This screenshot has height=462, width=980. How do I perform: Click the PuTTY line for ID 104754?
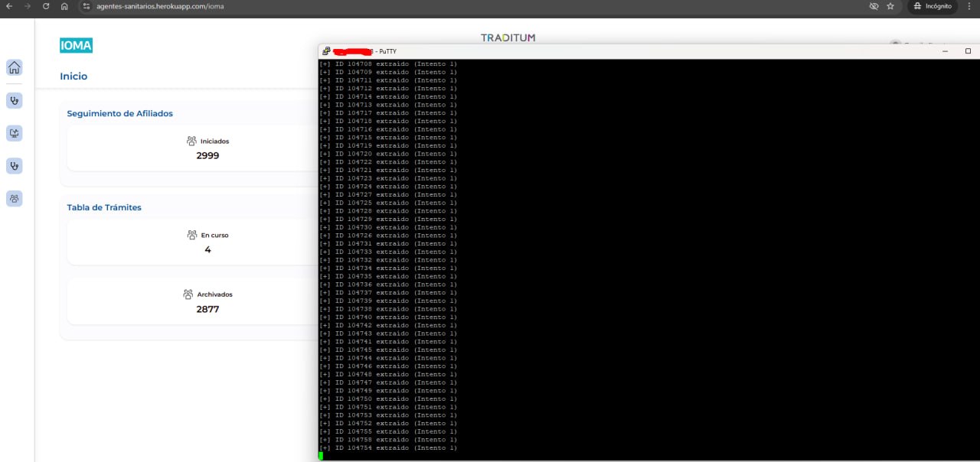[x=388, y=447]
